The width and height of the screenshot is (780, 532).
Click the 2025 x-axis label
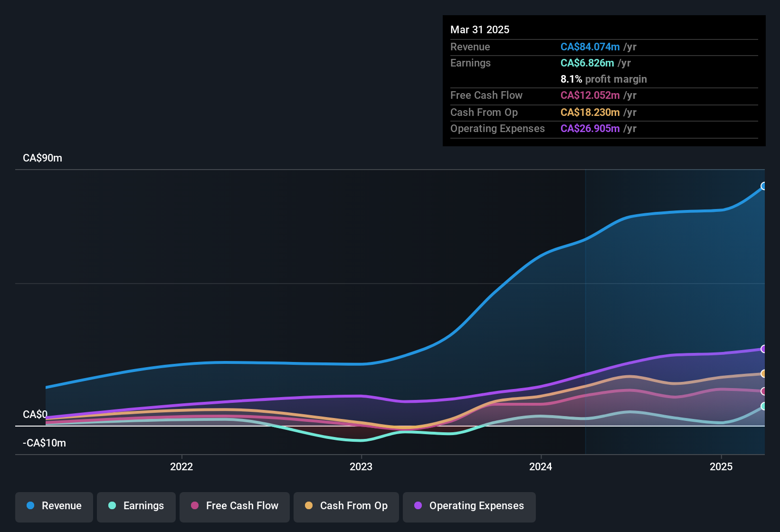721,466
